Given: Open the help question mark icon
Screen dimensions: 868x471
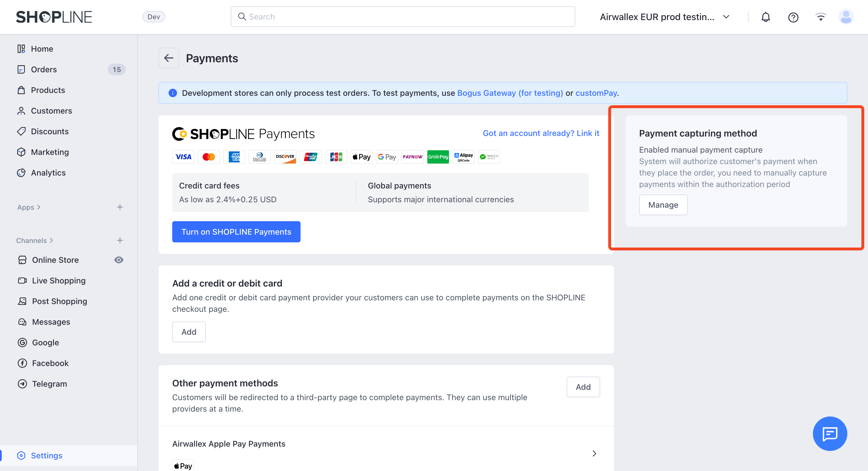Looking at the screenshot, I should point(793,17).
